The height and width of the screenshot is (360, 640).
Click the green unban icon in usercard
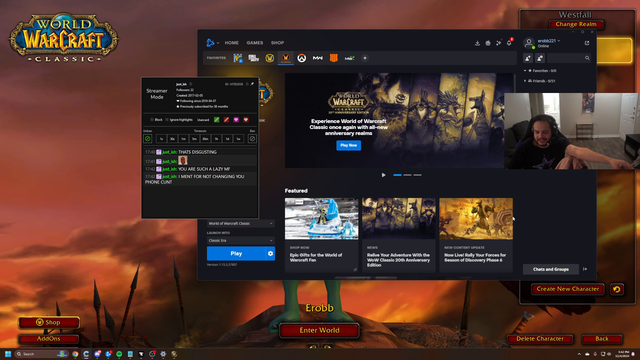pyautogui.click(x=148, y=139)
